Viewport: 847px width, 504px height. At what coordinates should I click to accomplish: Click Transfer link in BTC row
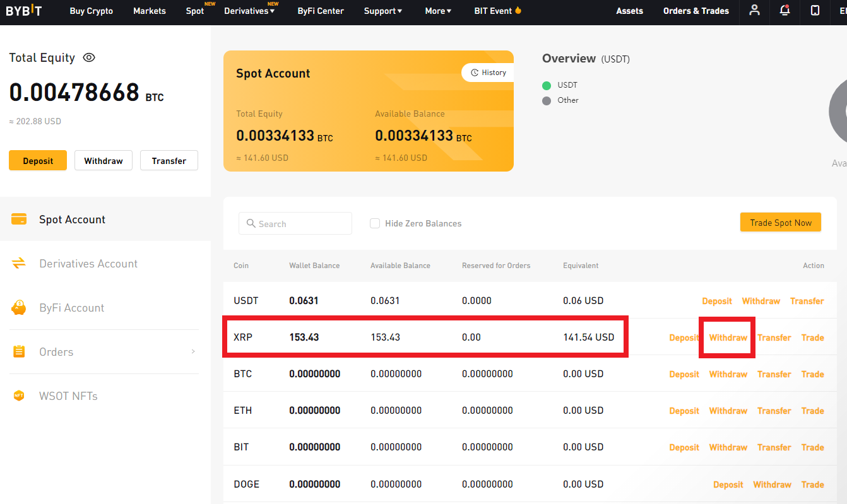point(774,374)
